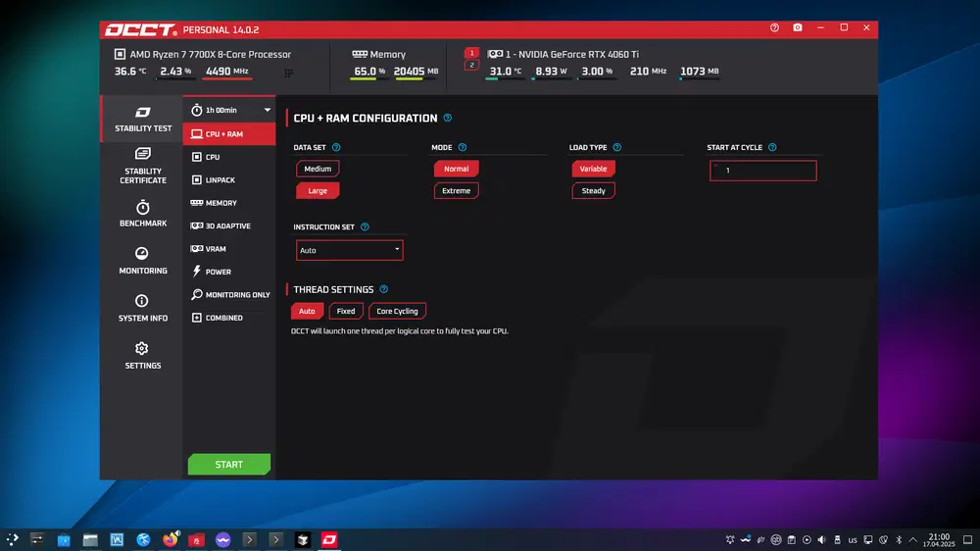Focus the Start at Cycle field

[763, 171]
